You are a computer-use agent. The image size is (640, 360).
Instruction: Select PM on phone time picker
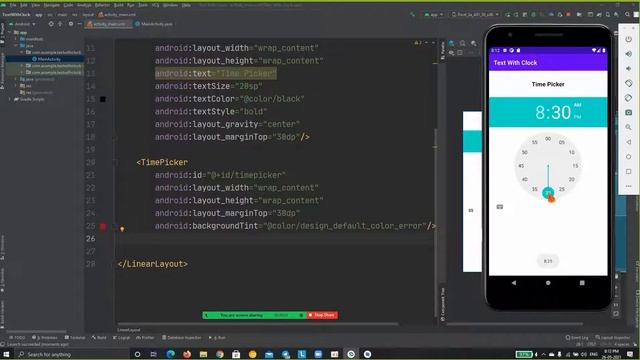pyautogui.click(x=577, y=117)
